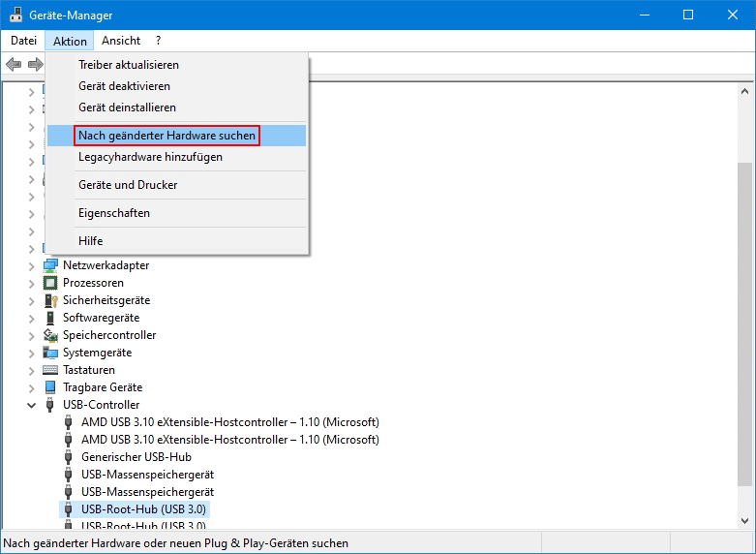The image size is (756, 554).
Task: Collapse the USB-Controller tree node
Action: [31, 405]
